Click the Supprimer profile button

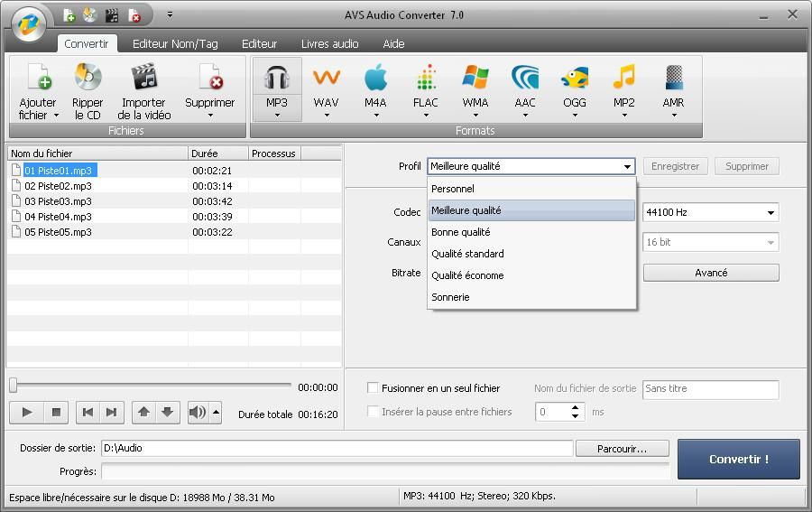747,166
